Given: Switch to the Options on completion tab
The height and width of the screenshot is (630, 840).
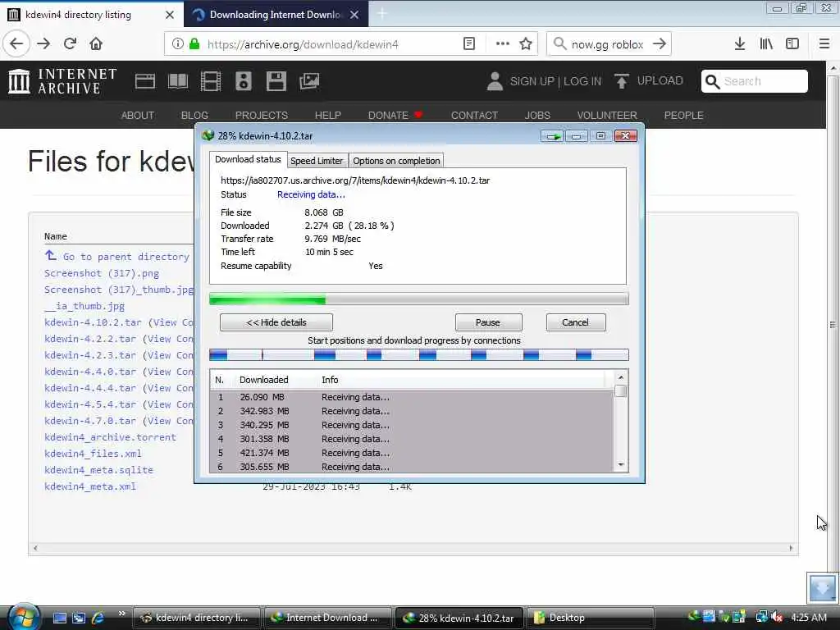Looking at the screenshot, I should point(396,161).
